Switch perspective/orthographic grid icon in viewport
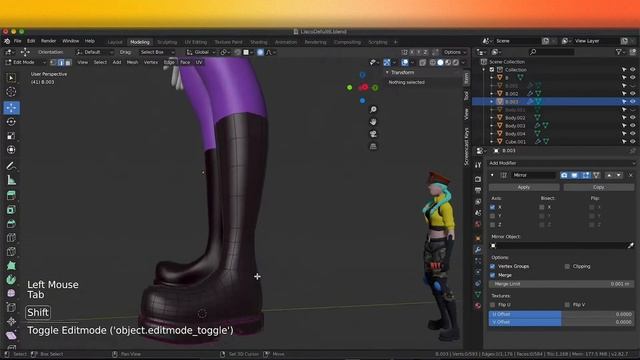 click(x=373, y=146)
